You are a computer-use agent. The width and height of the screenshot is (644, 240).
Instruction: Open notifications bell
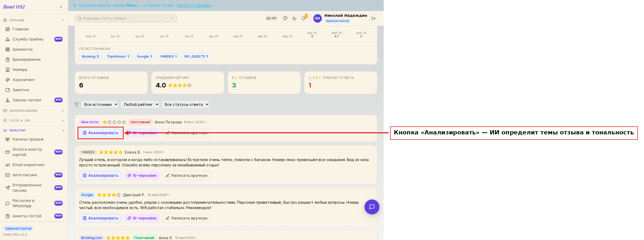pyautogui.click(x=303, y=18)
